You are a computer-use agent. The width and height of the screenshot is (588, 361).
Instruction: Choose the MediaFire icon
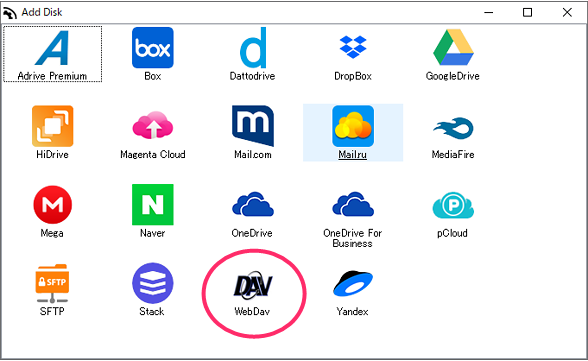453,128
